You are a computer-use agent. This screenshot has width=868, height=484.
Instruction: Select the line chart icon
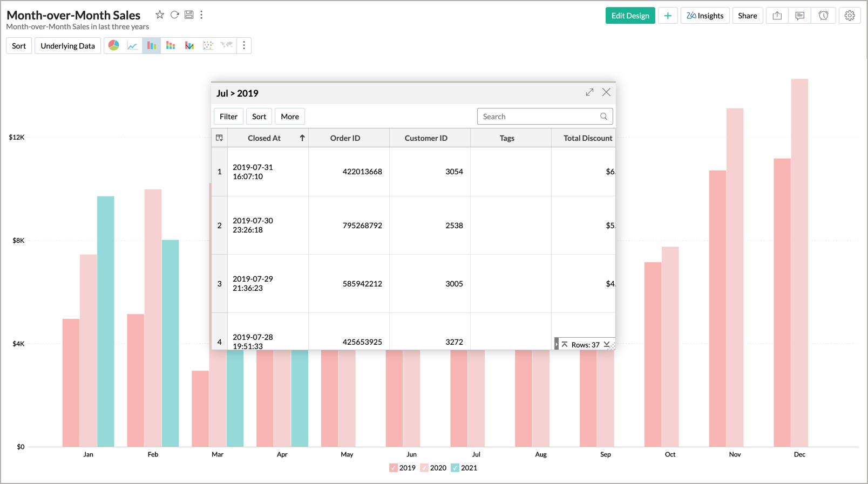click(132, 46)
